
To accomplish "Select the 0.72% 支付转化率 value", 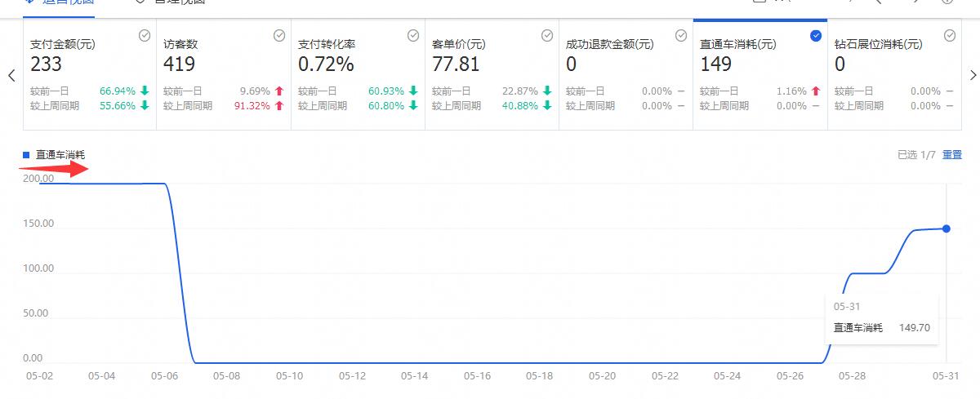I will tap(326, 64).
